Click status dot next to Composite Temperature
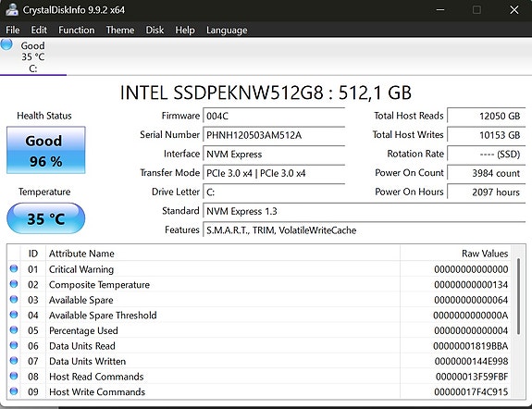This screenshot has width=532, height=409. 14,284
